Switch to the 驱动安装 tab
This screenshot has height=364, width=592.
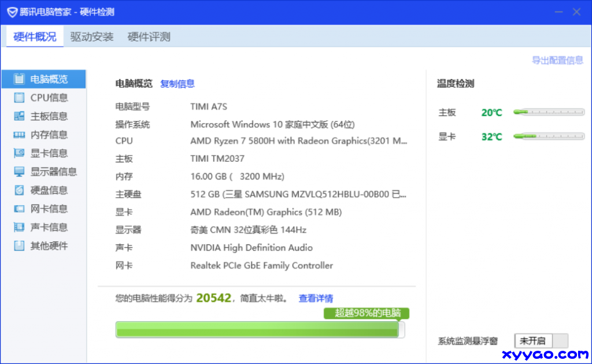[92, 37]
